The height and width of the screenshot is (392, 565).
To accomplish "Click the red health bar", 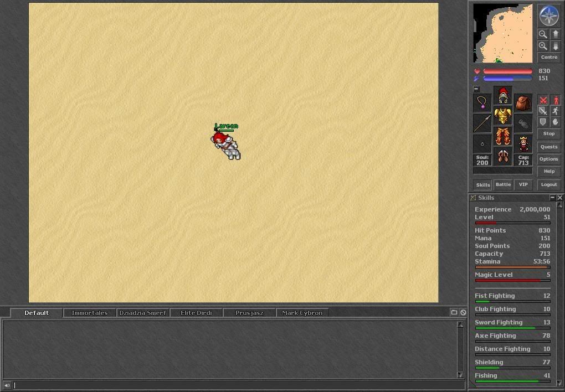I will tap(508, 71).
